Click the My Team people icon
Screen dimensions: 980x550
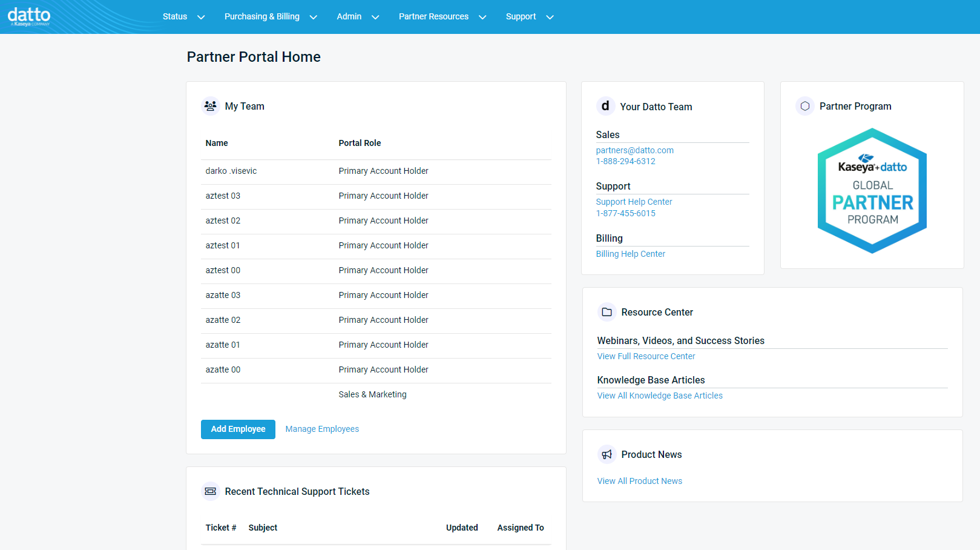(x=210, y=106)
